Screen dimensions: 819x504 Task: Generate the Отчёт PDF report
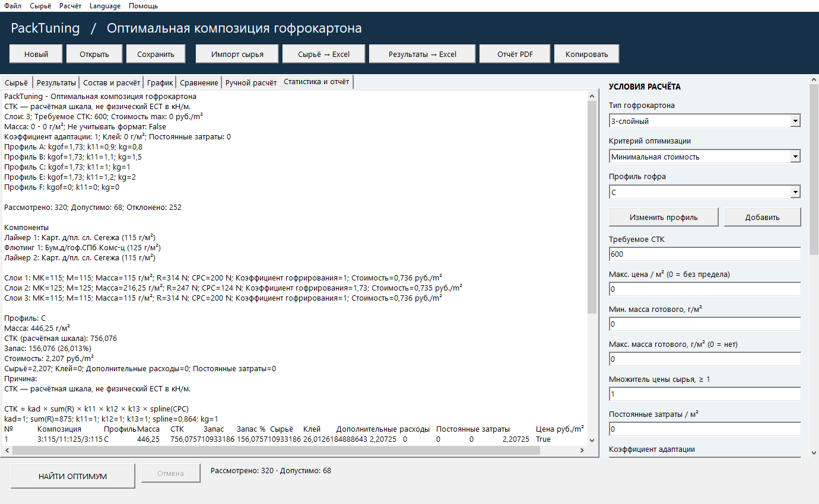(515, 54)
